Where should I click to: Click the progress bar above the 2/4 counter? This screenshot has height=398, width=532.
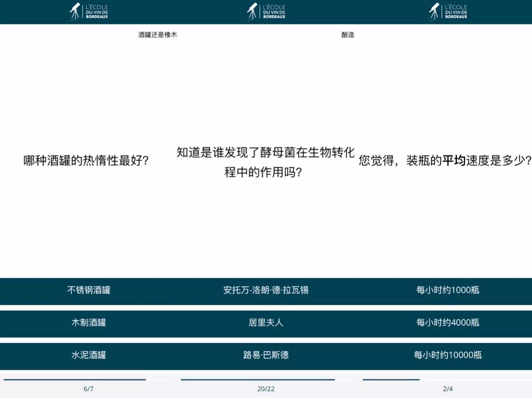tap(447, 379)
